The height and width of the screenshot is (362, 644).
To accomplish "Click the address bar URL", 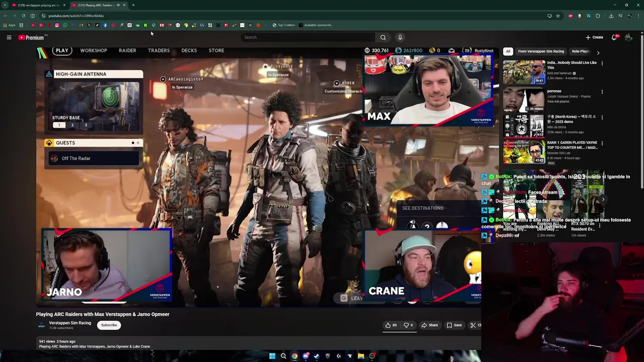I will click(x=76, y=16).
